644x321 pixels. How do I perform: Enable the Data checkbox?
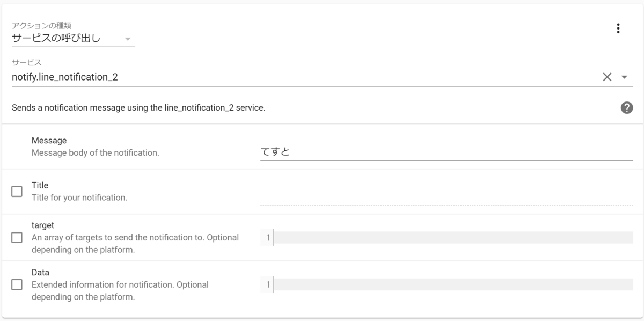click(17, 284)
